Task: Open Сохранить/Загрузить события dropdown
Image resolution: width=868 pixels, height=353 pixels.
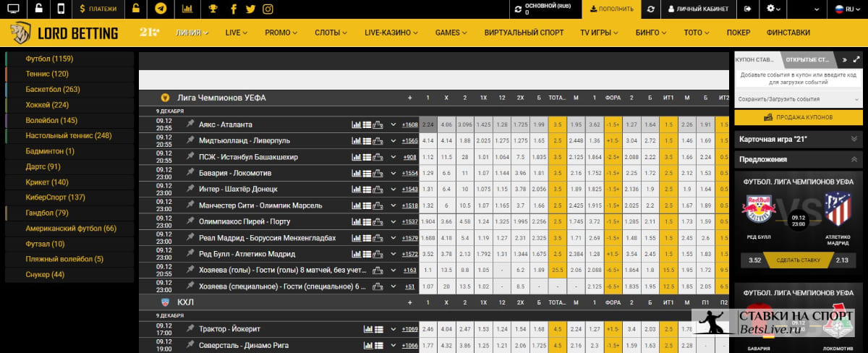Action: 799,99
